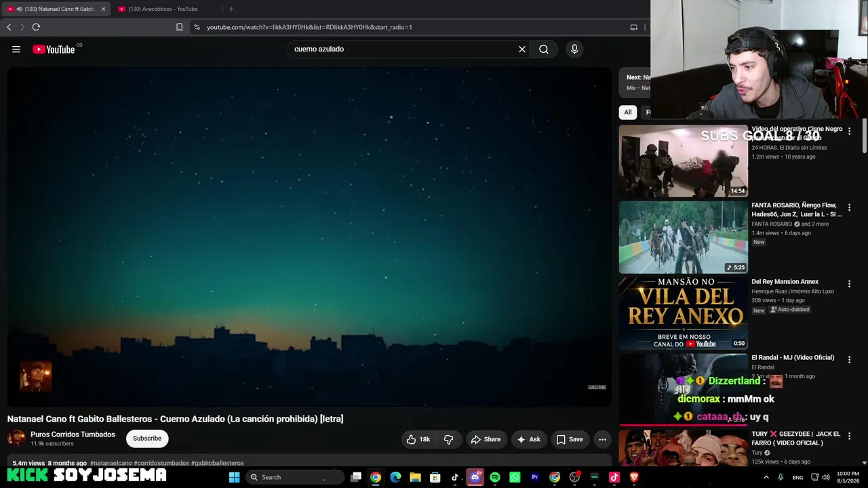Viewport: 868px width, 488px height.
Task: Open Task View on the taskbar
Action: pyautogui.click(x=356, y=477)
